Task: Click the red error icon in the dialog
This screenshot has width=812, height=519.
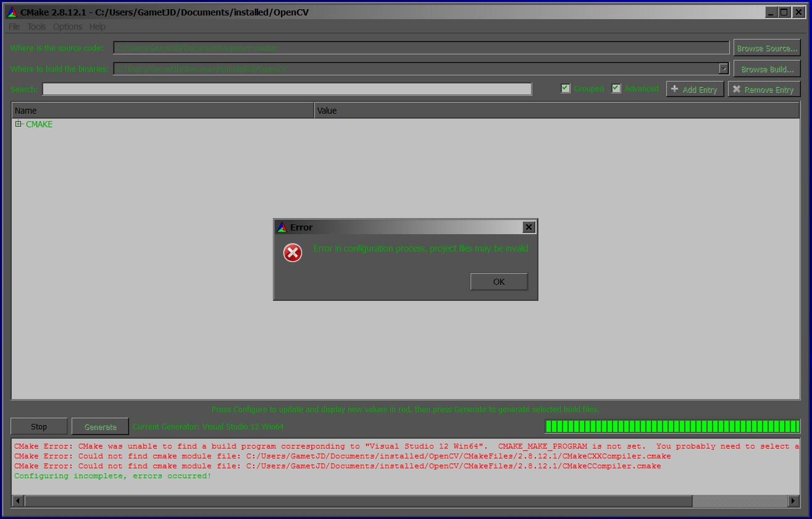Action: click(x=293, y=252)
